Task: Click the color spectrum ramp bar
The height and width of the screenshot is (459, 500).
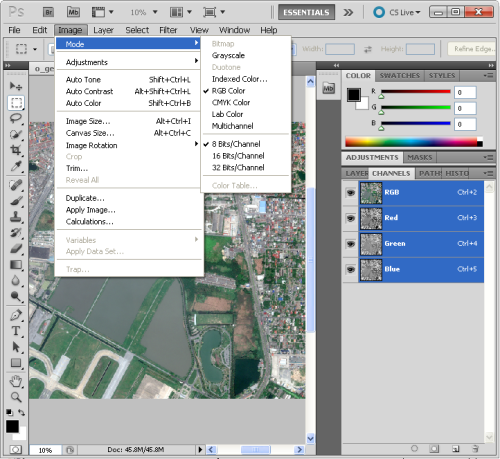Action: [x=414, y=142]
